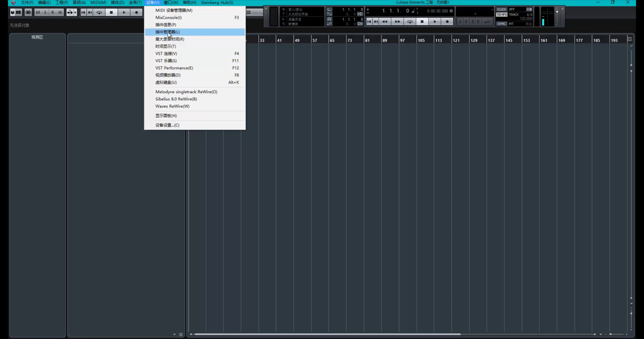The height and width of the screenshot is (339, 644).
Task: Click Record in the top-left toolbar
Action: pyautogui.click(x=137, y=12)
